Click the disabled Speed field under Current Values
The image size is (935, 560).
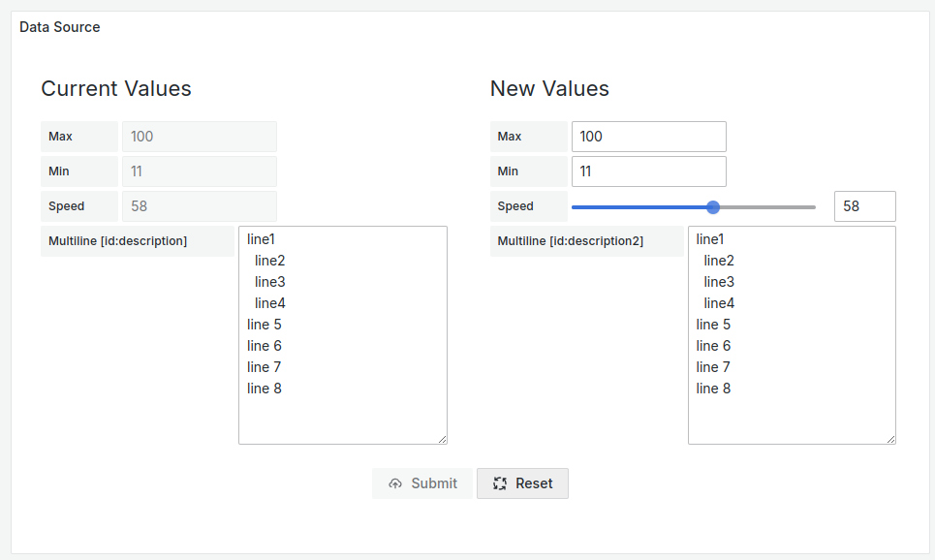199,205
